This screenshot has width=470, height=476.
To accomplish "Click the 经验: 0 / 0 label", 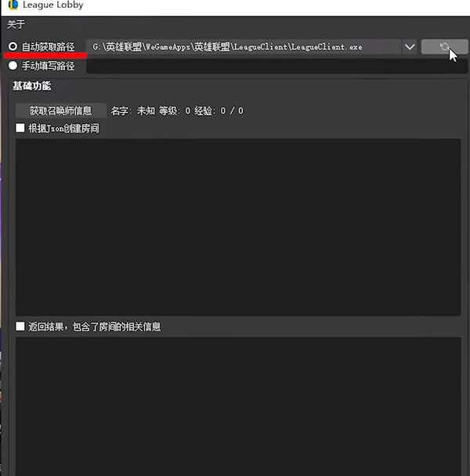I will coord(219,111).
